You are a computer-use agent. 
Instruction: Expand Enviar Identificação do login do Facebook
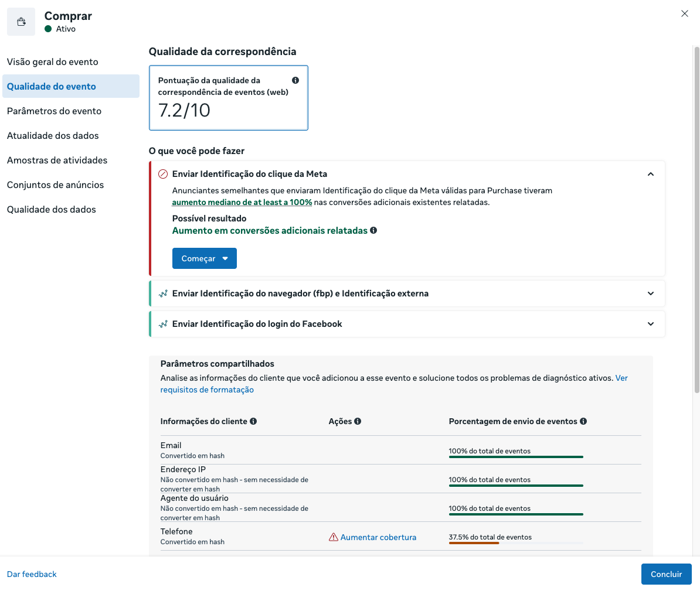(651, 324)
